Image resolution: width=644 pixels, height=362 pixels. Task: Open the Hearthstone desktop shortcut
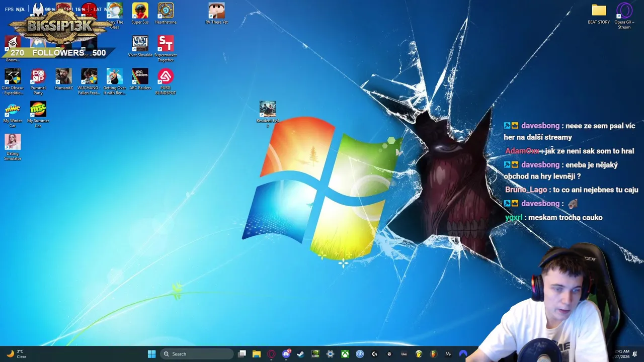[166, 14]
